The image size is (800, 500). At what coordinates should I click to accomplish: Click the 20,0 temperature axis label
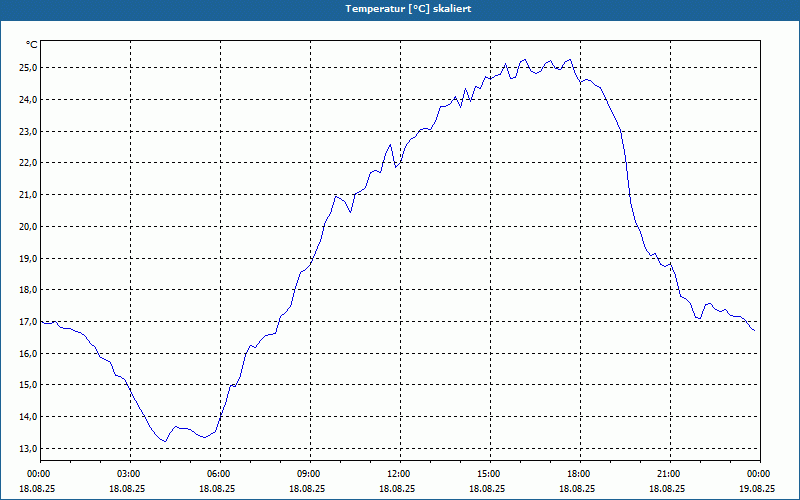[29, 227]
